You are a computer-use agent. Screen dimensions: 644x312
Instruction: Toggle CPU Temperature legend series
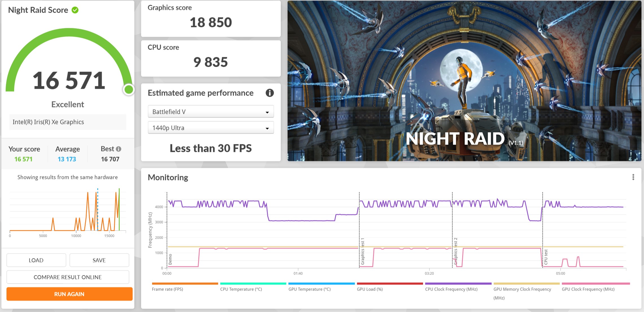pyautogui.click(x=241, y=289)
